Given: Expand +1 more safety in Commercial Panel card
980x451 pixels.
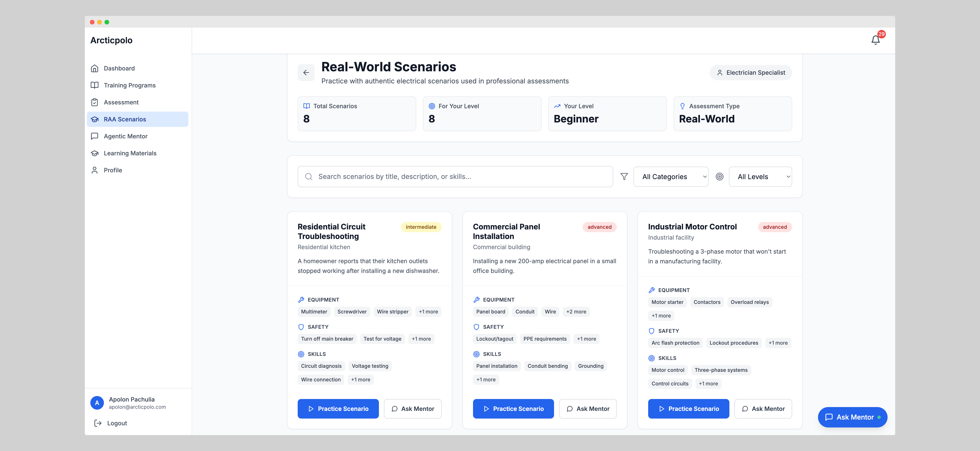Looking at the screenshot, I should point(586,339).
